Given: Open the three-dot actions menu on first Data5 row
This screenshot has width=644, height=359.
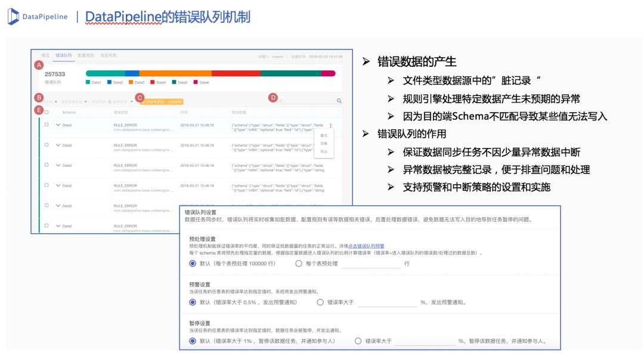Looking at the screenshot, I should click(x=330, y=126).
